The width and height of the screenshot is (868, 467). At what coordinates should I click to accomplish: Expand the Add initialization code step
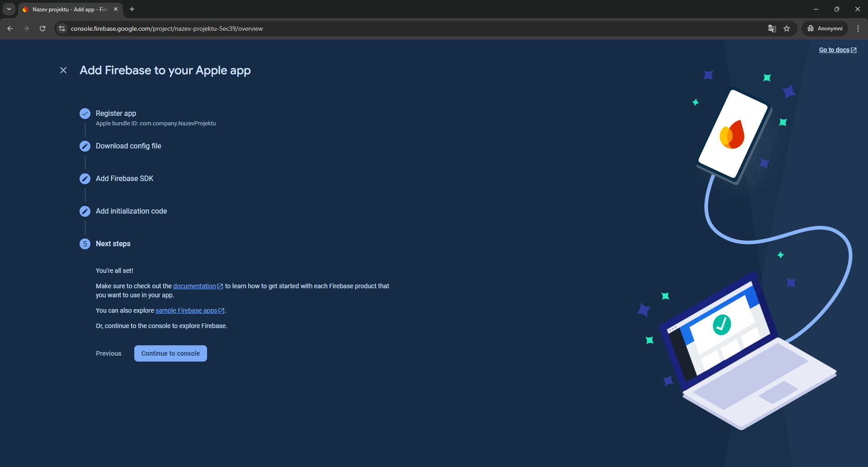point(131,211)
